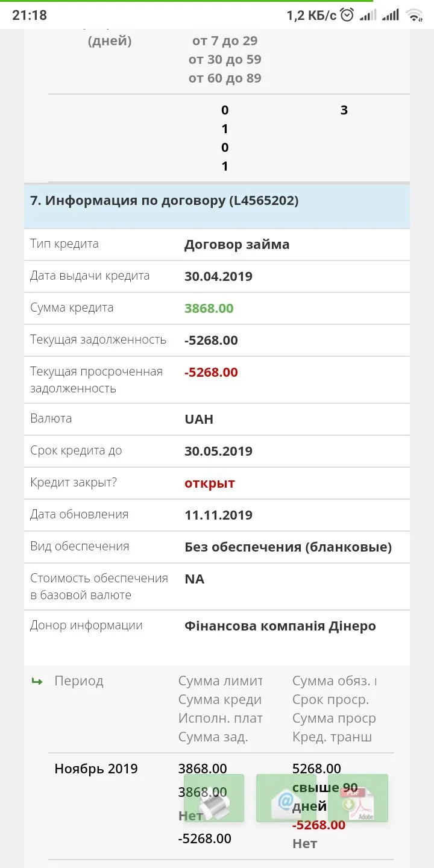The image size is (434, 868).
Task: Tap the first mobile signal strength icon
Action: point(368,15)
